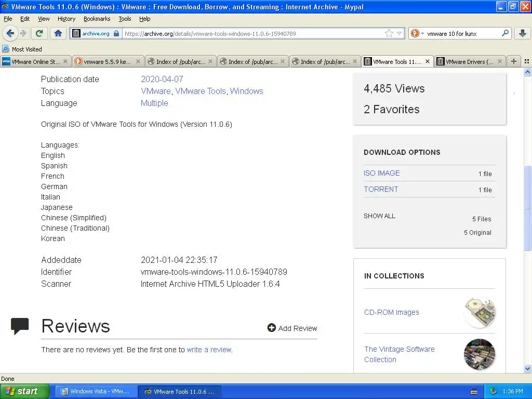Open the VMware topic link
The height and width of the screenshot is (399, 532).
pos(156,91)
